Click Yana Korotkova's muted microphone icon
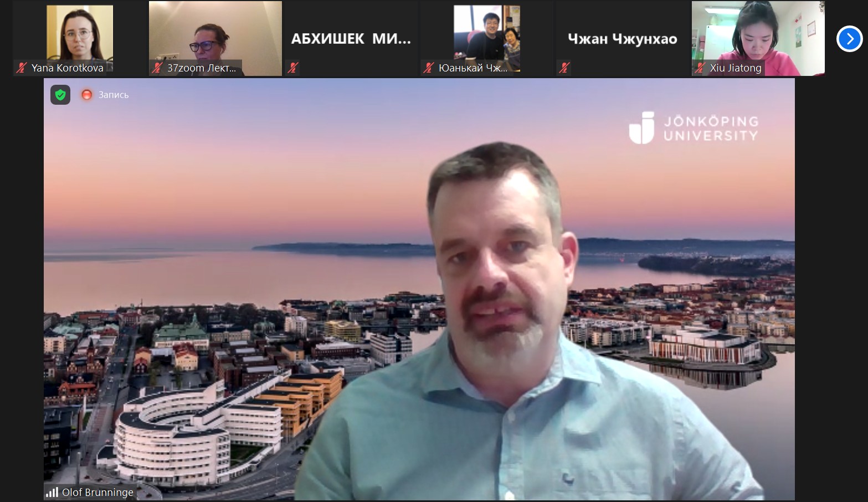This screenshot has width=868, height=502. pos(22,68)
